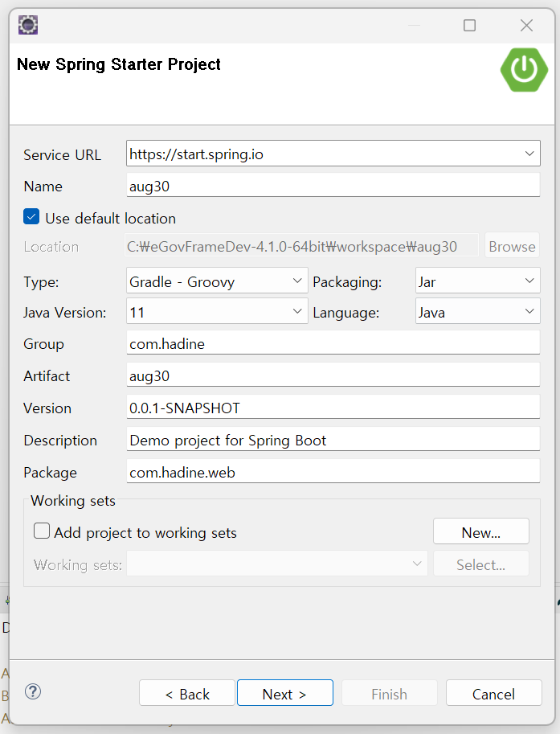Screen dimensions: 560x734
Task: Open the Packaging dropdown showing Jar
Action: tap(478, 281)
